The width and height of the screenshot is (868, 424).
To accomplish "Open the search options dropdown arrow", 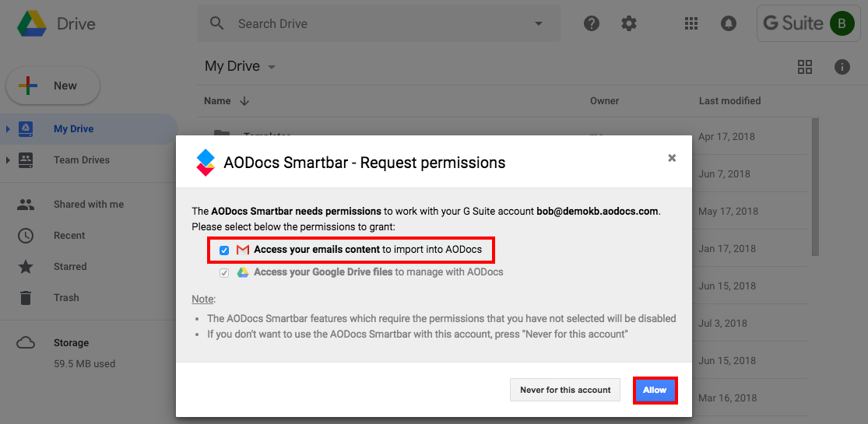I will pos(539,24).
